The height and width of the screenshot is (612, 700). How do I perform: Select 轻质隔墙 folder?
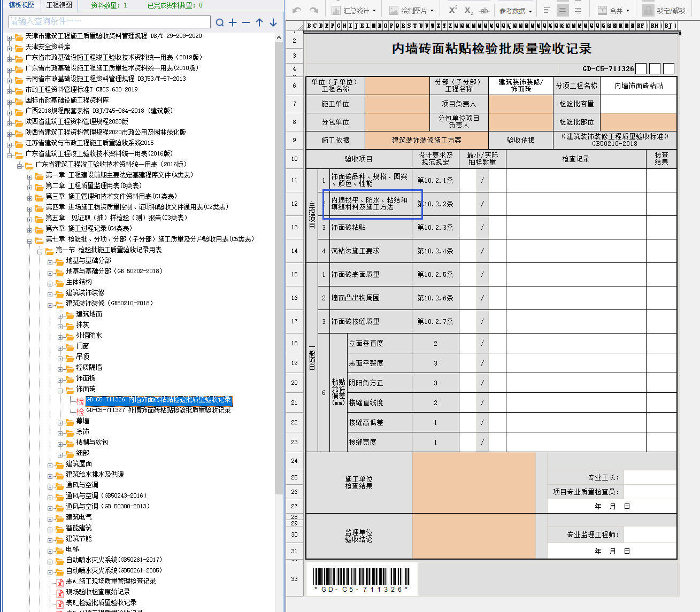89,368
